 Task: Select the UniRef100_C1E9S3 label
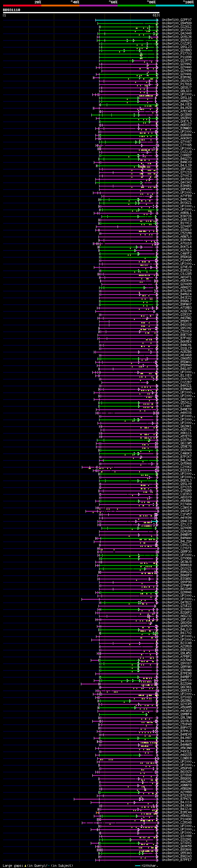click(177, 494)
